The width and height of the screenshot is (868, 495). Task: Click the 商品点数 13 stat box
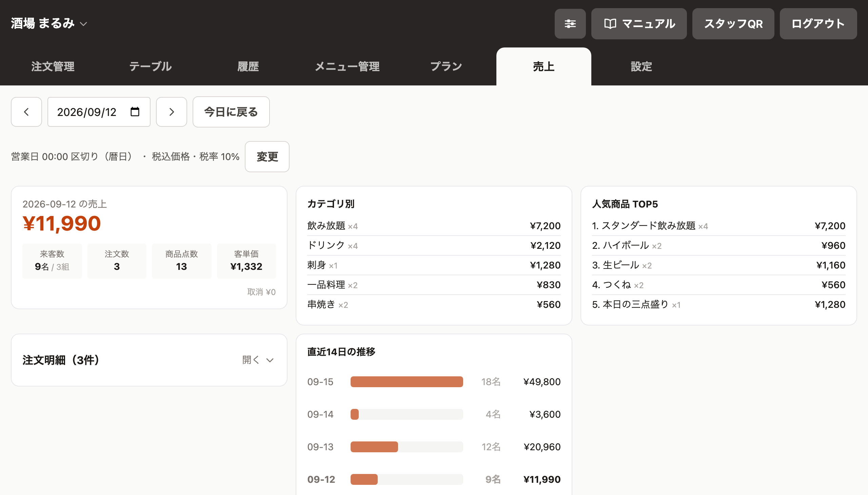(181, 261)
